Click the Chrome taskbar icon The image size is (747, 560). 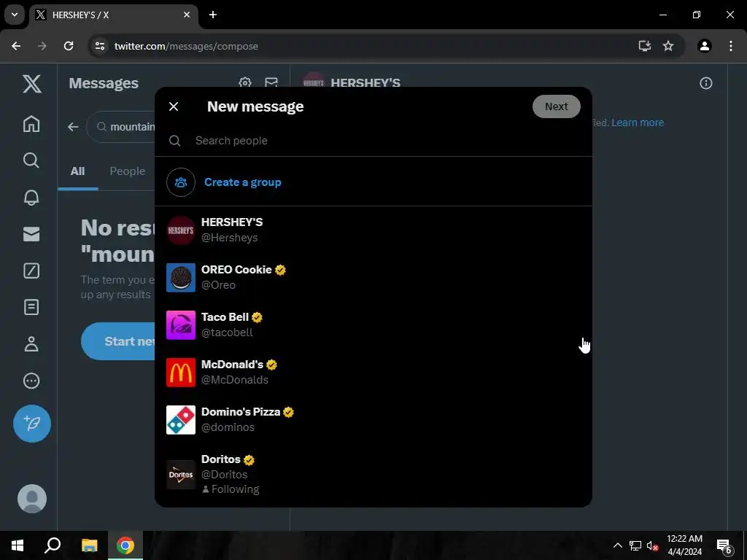pyautogui.click(x=125, y=545)
